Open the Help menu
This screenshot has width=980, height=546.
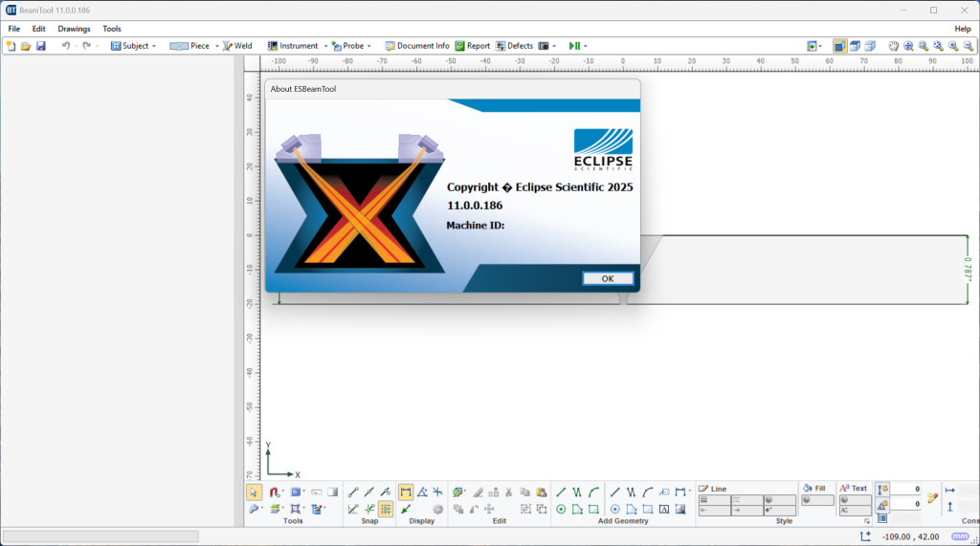coord(962,29)
